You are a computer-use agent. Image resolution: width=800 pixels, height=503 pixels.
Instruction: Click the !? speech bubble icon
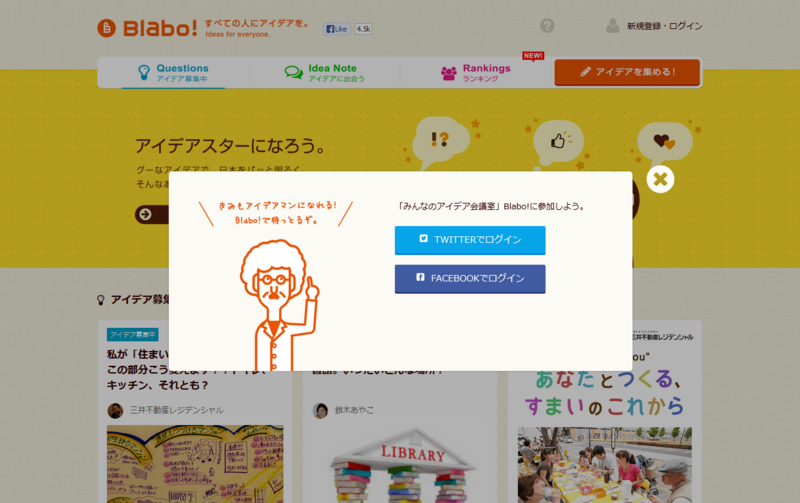pyautogui.click(x=439, y=141)
